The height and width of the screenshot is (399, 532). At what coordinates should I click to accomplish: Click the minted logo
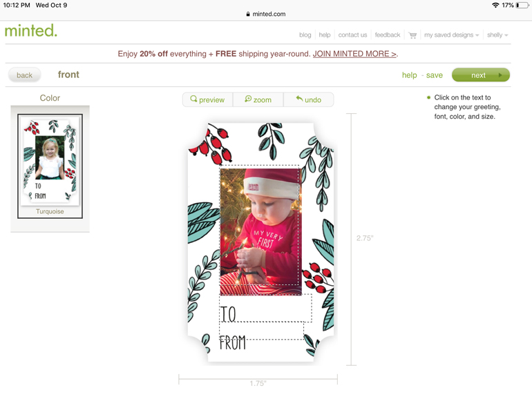[31, 31]
